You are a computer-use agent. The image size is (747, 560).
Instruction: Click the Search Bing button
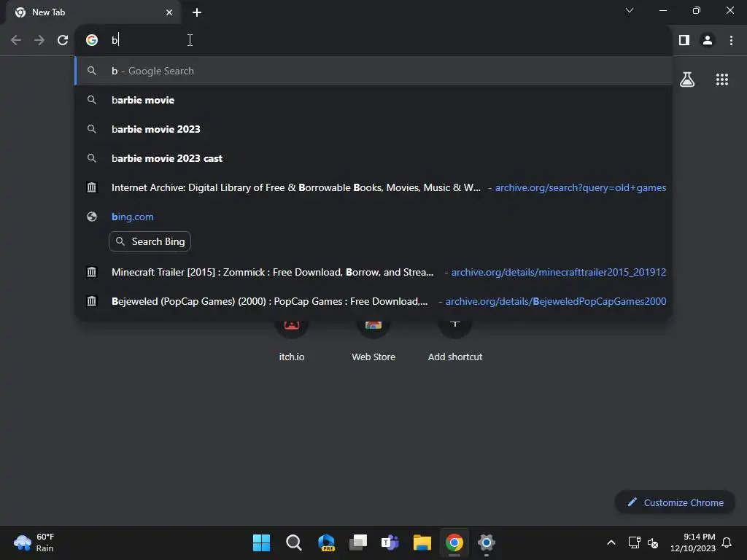150,241
